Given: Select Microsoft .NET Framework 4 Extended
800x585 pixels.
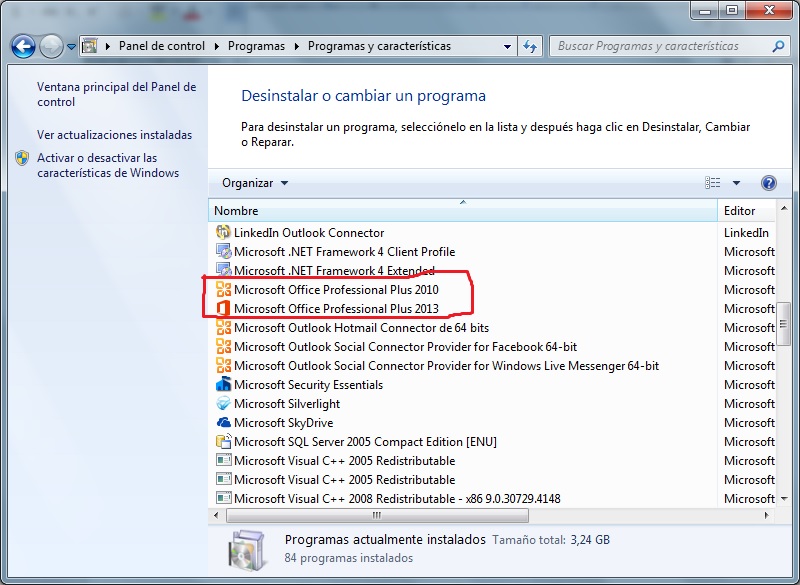Looking at the screenshot, I should (x=334, y=270).
